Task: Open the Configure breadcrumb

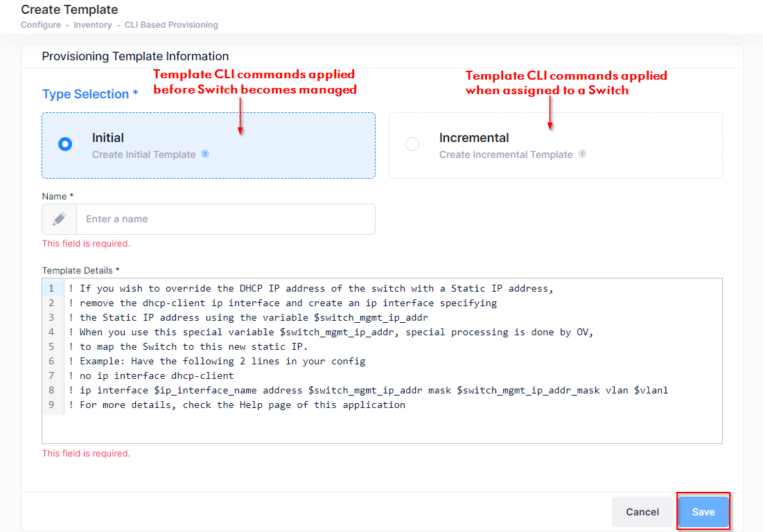Action: click(x=40, y=25)
